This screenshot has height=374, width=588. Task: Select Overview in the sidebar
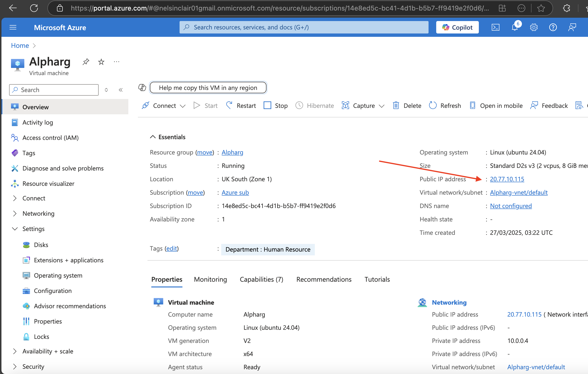65,107
